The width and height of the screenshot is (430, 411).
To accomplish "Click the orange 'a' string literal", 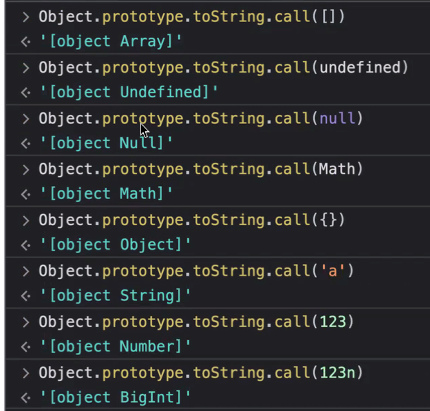I will (333, 271).
